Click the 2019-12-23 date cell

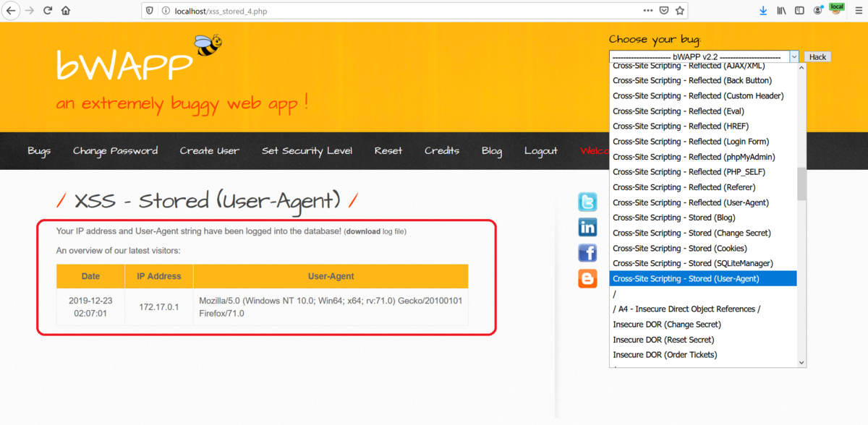coord(91,307)
